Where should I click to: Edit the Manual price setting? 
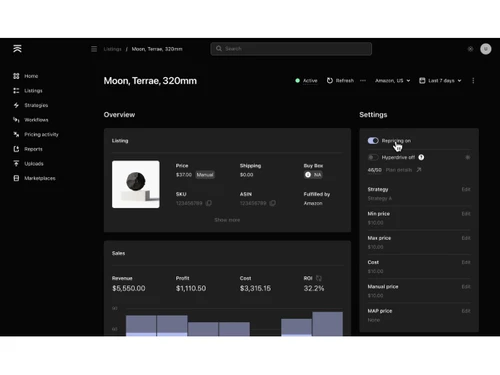(466, 287)
